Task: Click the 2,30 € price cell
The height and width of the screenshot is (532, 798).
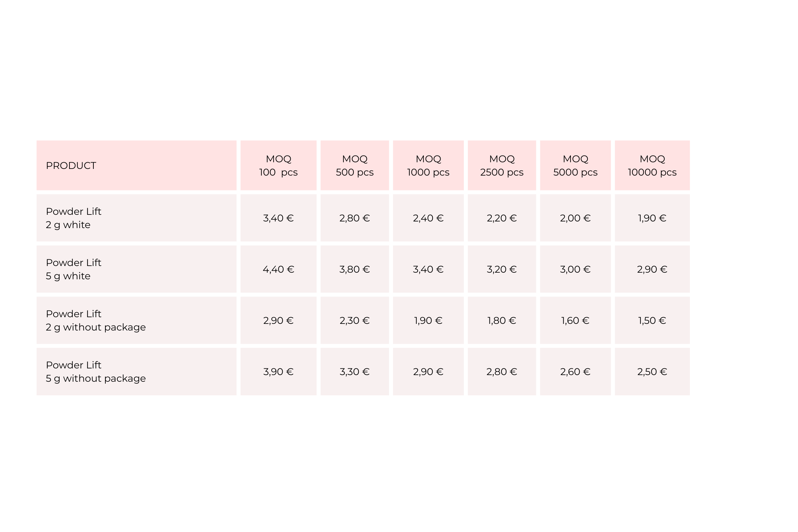Action: point(354,321)
